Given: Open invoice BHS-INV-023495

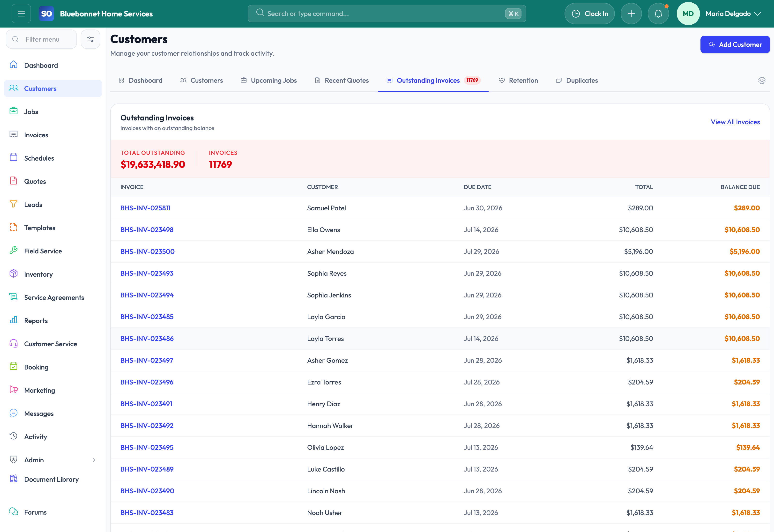Looking at the screenshot, I should pyautogui.click(x=147, y=447).
